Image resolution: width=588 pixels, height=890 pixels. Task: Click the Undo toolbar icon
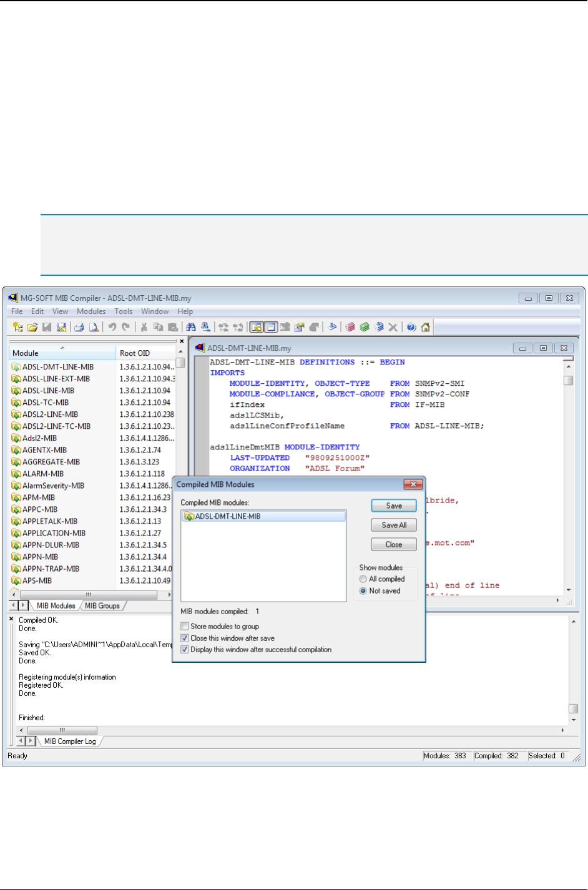pyautogui.click(x=112, y=327)
